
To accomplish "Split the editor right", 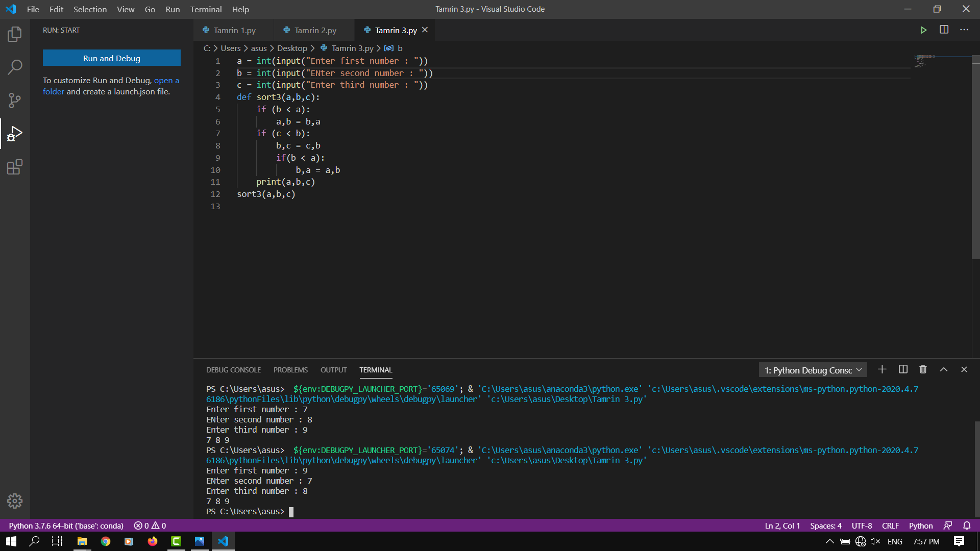I will point(944,30).
